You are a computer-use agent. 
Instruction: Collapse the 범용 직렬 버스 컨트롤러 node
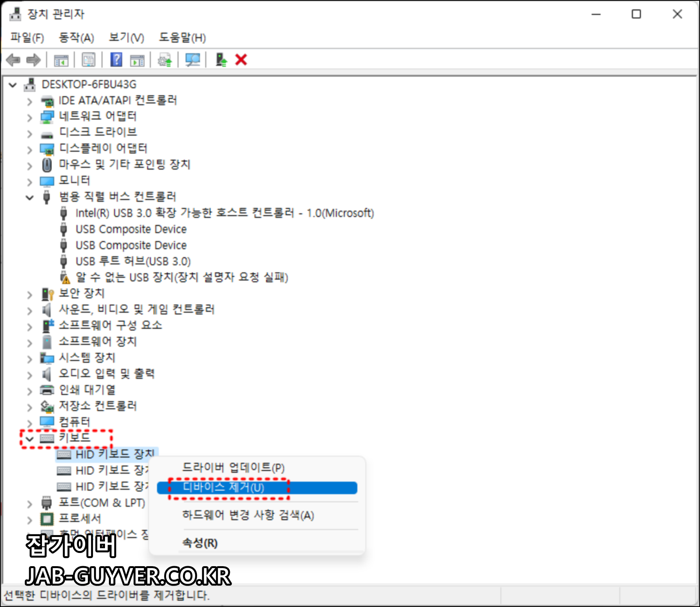click(x=30, y=198)
